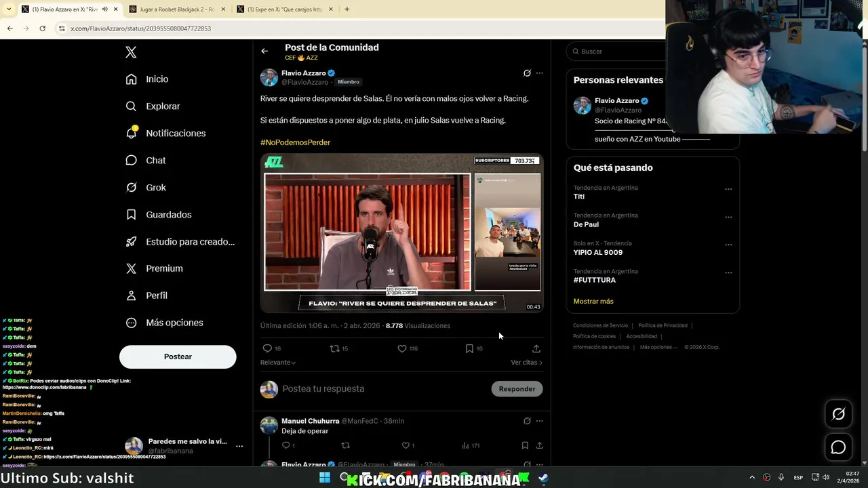Open floating Grok button
This screenshot has height=488, width=868.
(x=839, y=414)
